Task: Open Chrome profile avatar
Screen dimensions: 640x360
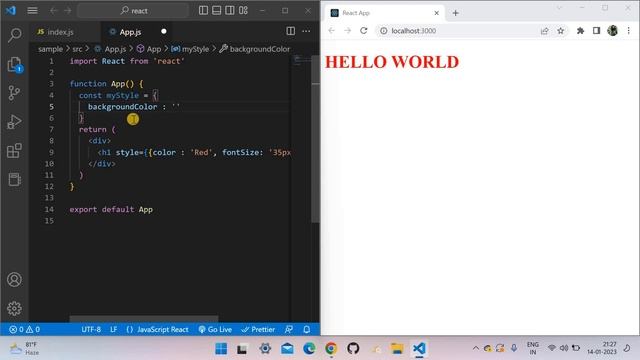Action: coord(613,31)
